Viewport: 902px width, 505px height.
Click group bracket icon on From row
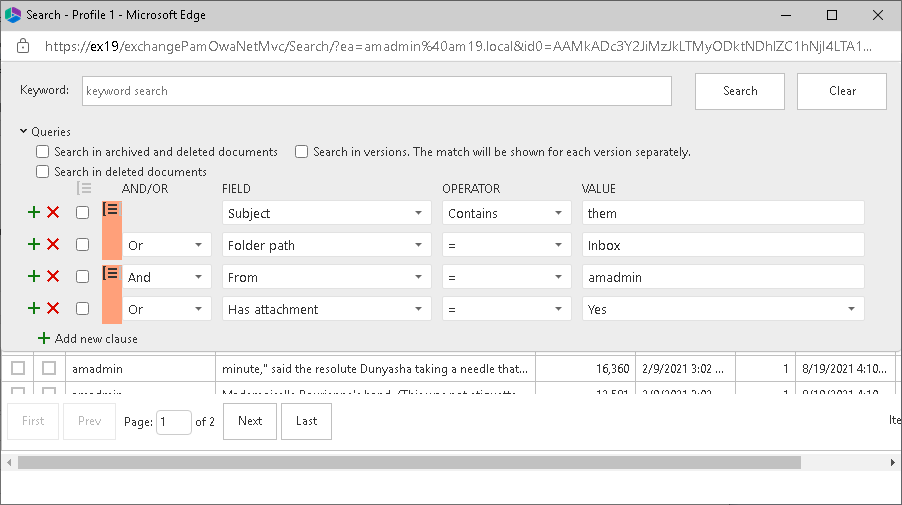point(111,274)
